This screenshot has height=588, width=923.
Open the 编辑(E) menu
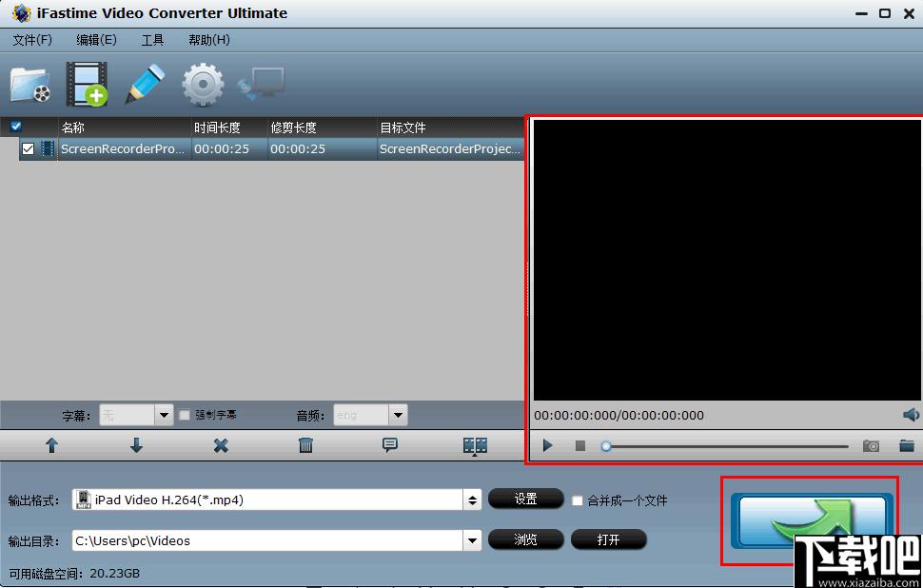coord(96,40)
